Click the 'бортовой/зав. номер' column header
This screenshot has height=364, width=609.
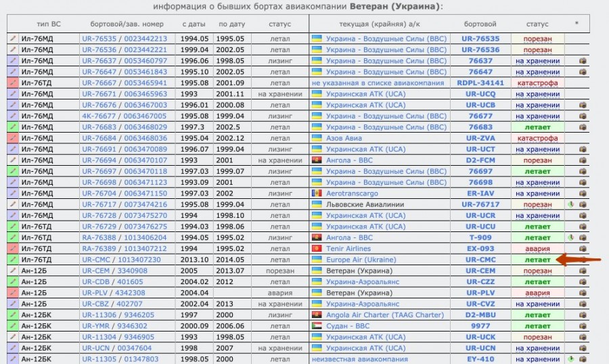point(127,24)
